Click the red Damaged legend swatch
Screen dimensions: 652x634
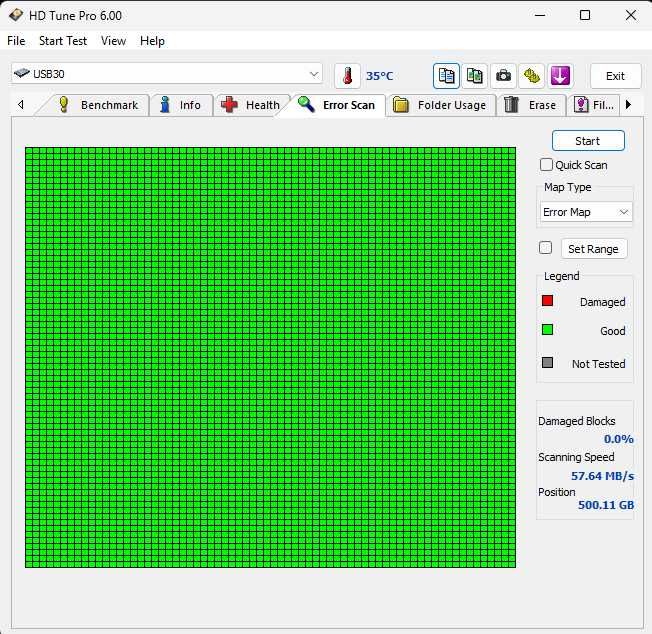(x=547, y=301)
